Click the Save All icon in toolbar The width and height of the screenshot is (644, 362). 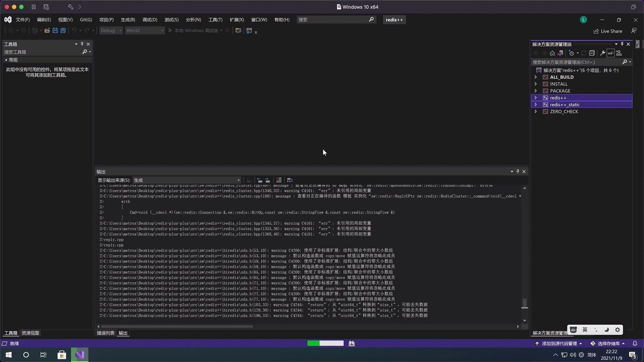[x=63, y=31]
